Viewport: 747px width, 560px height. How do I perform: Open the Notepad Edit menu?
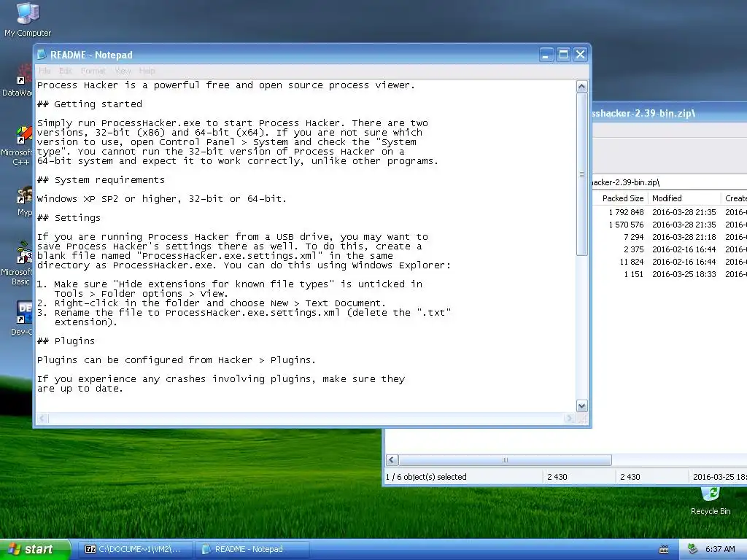click(65, 71)
